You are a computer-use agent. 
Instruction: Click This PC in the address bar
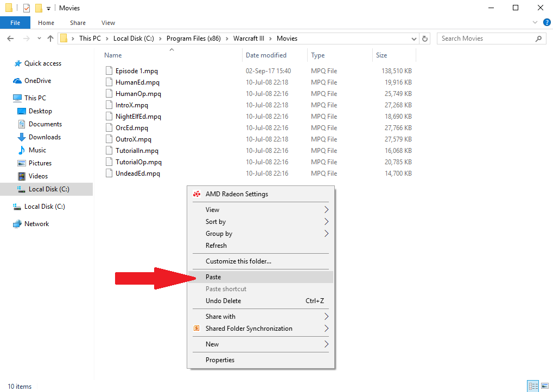coord(90,38)
